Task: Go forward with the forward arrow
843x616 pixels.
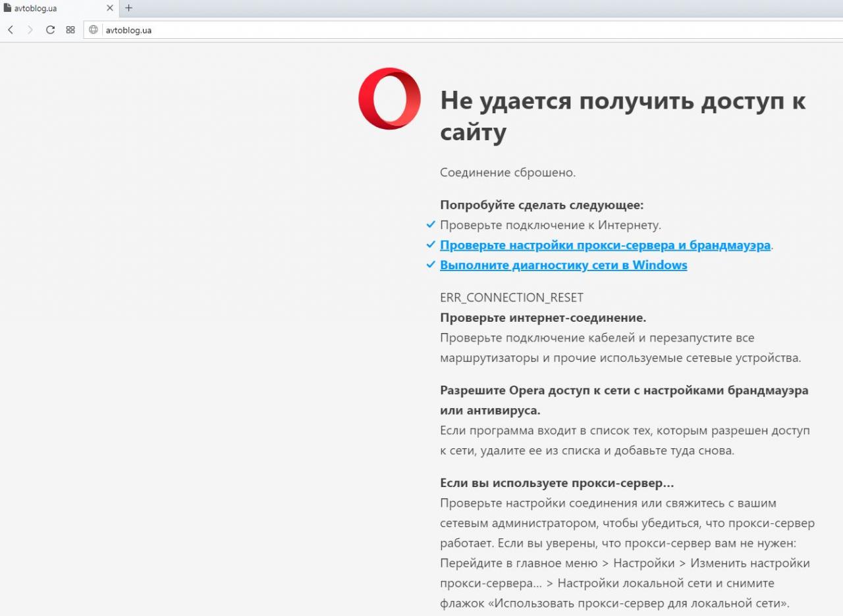Action: pos(30,30)
